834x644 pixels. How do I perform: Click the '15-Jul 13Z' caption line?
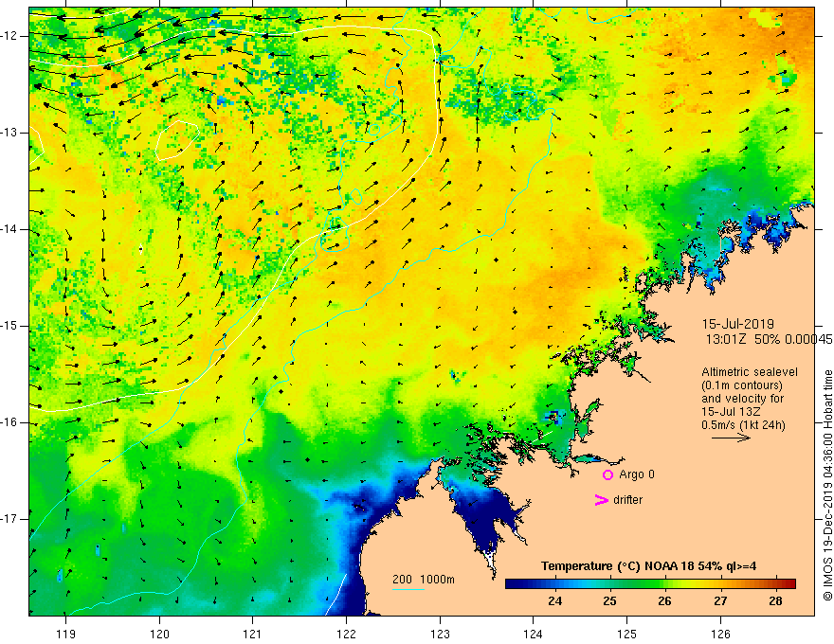click(x=731, y=412)
